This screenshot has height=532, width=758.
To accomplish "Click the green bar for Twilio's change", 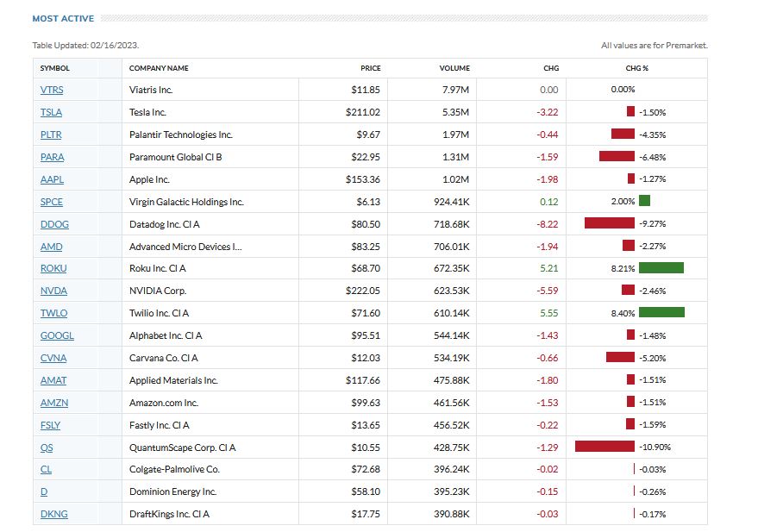I will pos(661,312).
